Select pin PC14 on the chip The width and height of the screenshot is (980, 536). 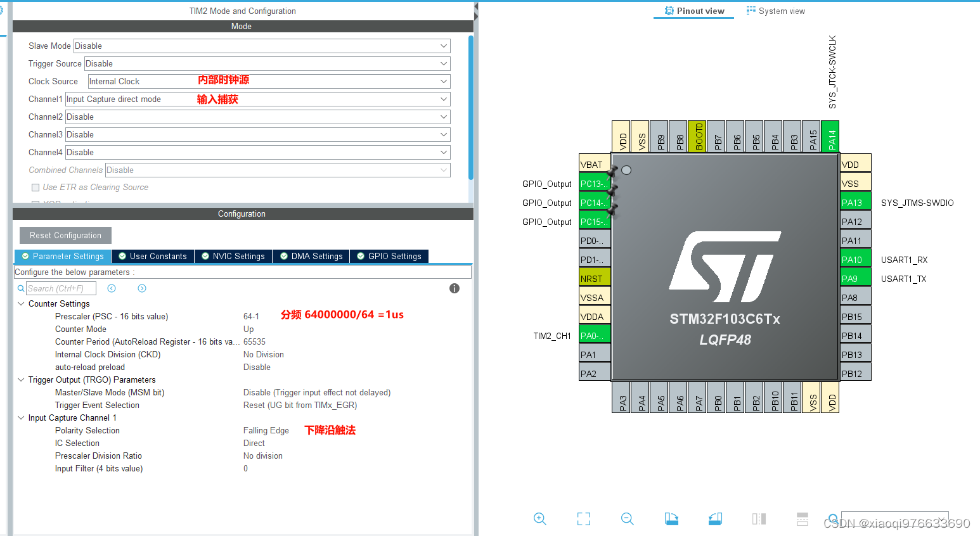[595, 201]
